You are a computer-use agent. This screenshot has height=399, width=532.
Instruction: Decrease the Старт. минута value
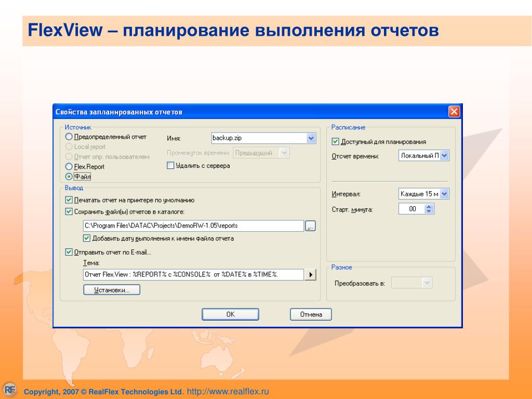[429, 211]
